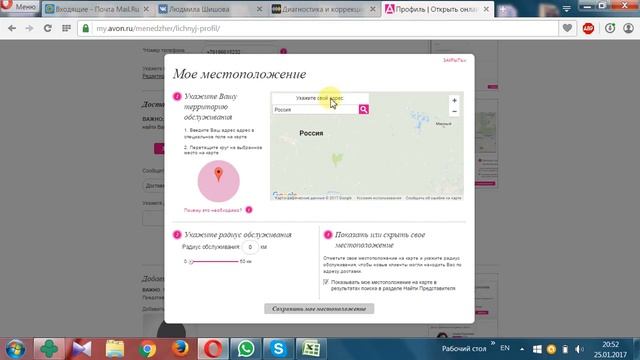640x360 pixels.
Task: Open File Explorer folder on taskbar
Action: pyautogui.click(x=115, y=349)
